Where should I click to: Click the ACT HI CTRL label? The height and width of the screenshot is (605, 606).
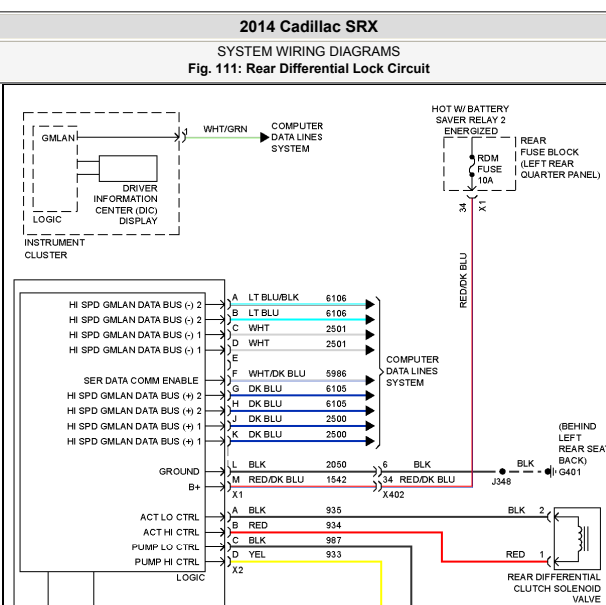171,532
